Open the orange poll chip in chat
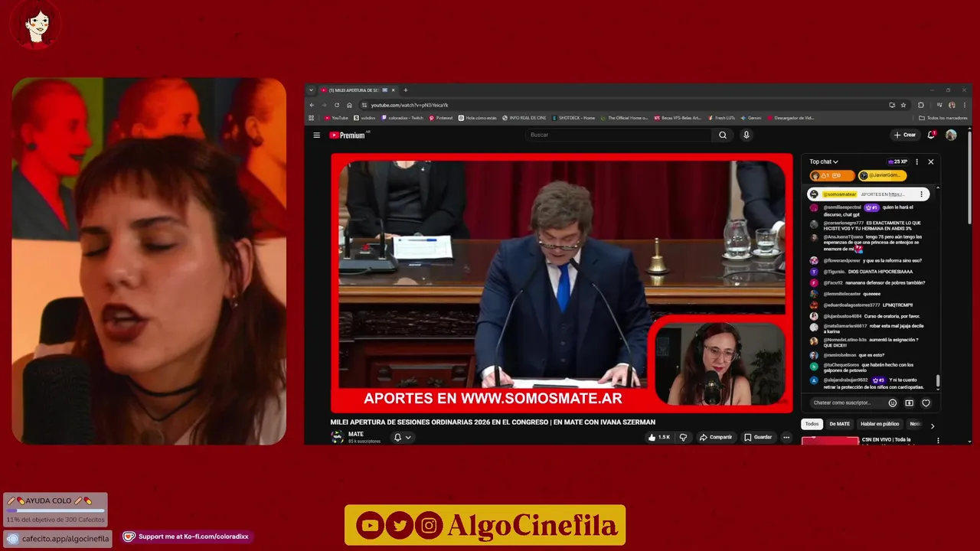The image size is (980, 551). [832, 175]
